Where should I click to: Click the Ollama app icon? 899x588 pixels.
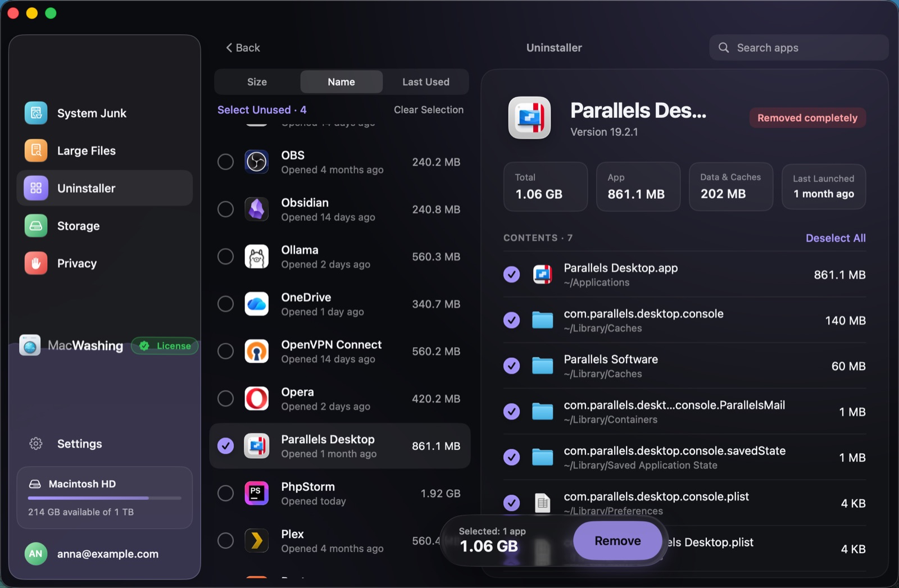[x=257, y=257]
